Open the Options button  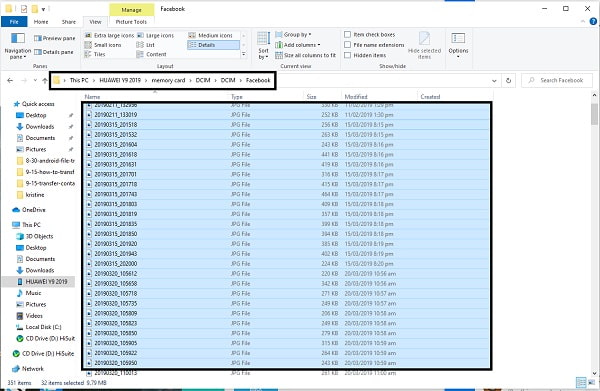(x=458, y=46)
